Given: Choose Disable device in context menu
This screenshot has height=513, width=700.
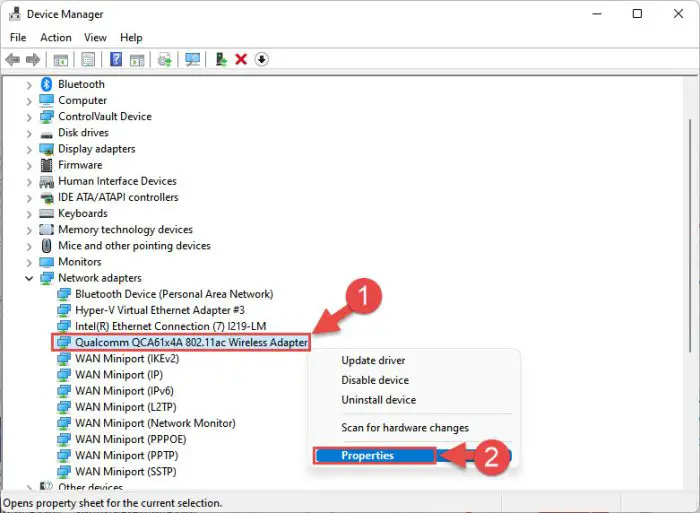Looking at the screenshot, I should [375, 380].
